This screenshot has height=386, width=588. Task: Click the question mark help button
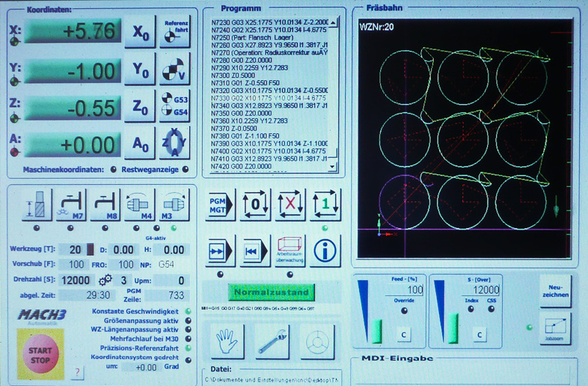[x=78, y=372]
